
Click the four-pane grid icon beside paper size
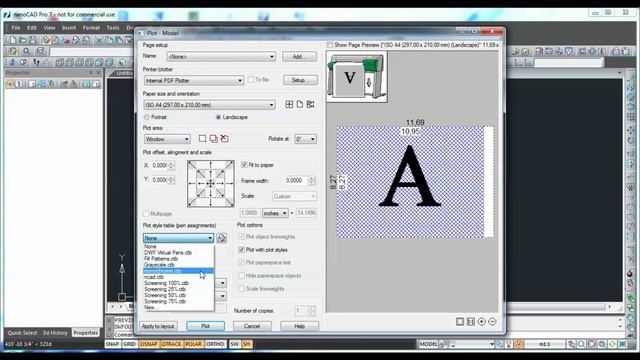click(289, 104)
